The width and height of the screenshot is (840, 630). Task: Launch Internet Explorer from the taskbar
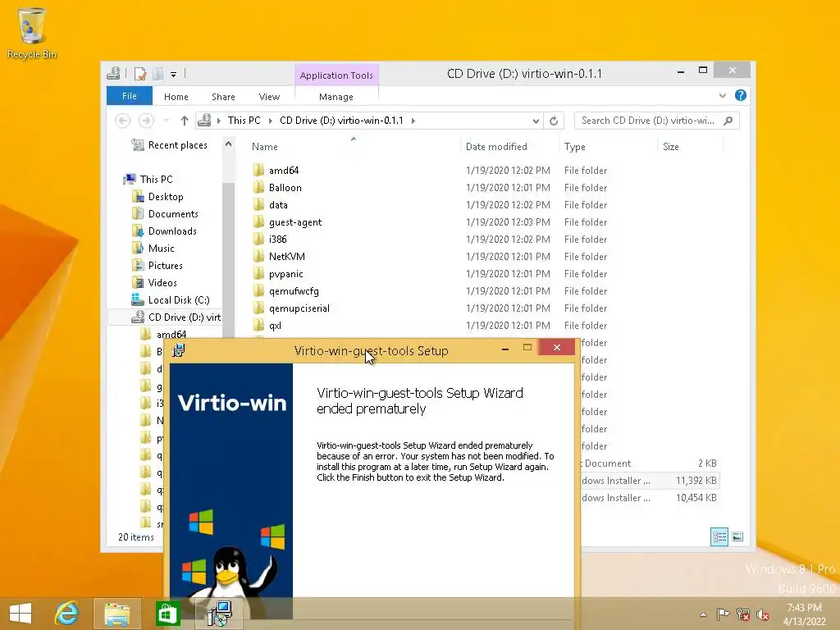tap(67, 614)
